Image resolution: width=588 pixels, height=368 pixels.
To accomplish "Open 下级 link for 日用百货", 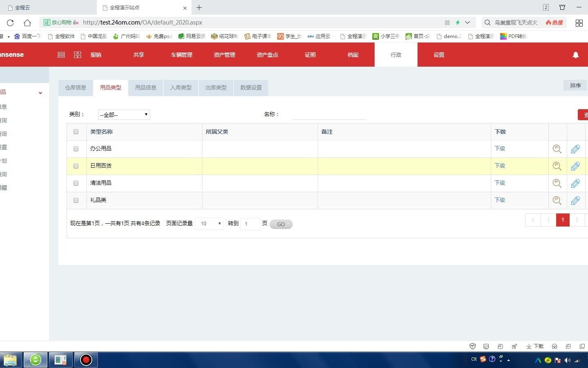I will (500, 166).
